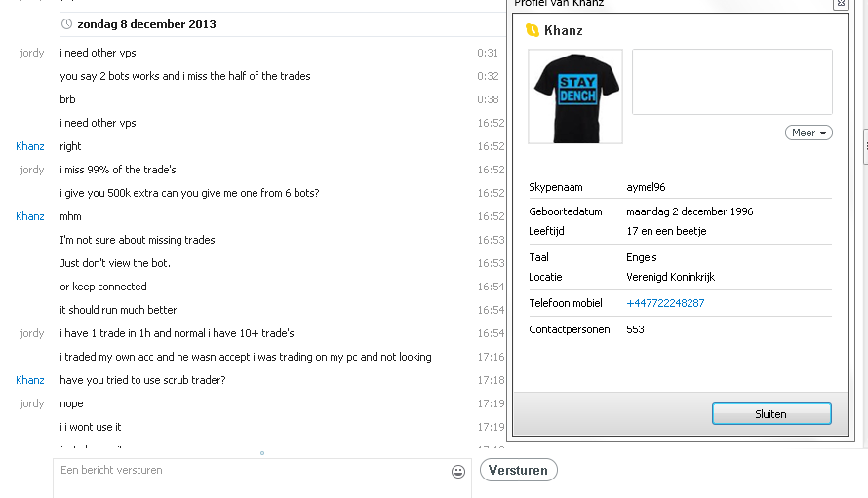Call the mobile number +447722248287
The width and height of the screenshot is (868, 498).
[x=665, y=303]
